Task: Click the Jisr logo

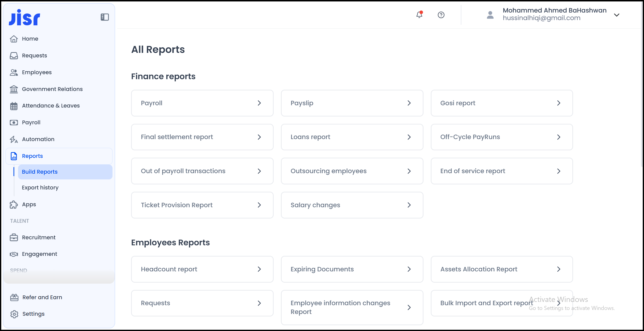Action: coord(25,18)
